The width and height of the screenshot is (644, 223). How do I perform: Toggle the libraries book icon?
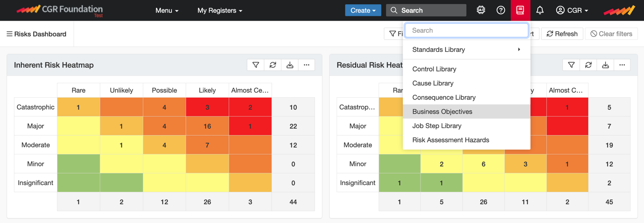click(520, 10)
